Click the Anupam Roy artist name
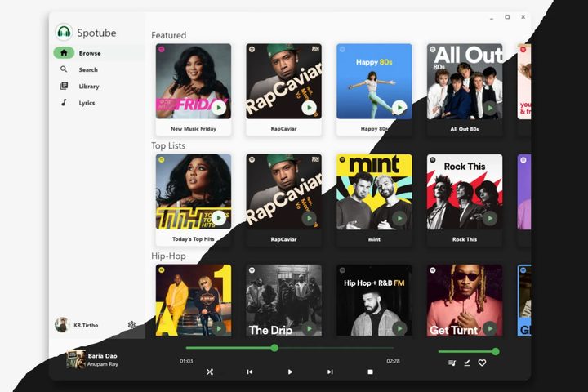This screenshot has width=588, height=392. (x=102, y=364)
